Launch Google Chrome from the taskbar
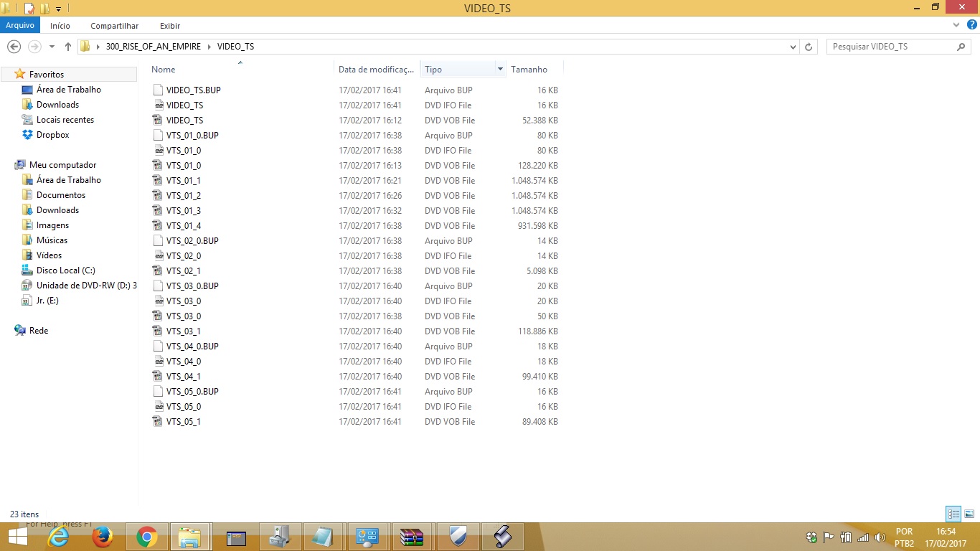The width and height of the screenshot is (980, 551). [x=147, y=537]
